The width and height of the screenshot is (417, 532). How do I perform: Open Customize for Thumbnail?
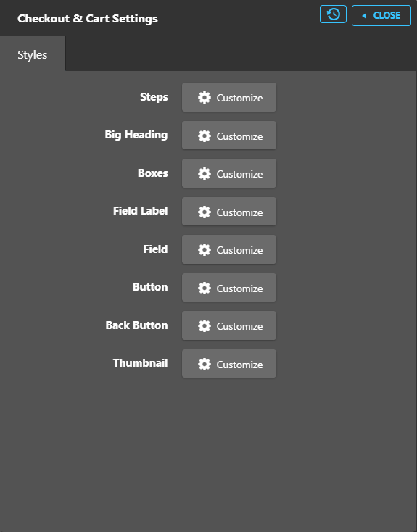[x=229, y=363]
